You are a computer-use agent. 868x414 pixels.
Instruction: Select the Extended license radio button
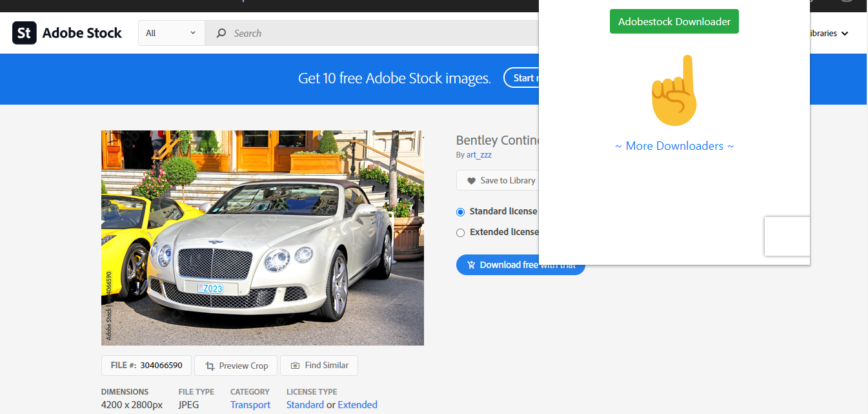click(460, 233)
